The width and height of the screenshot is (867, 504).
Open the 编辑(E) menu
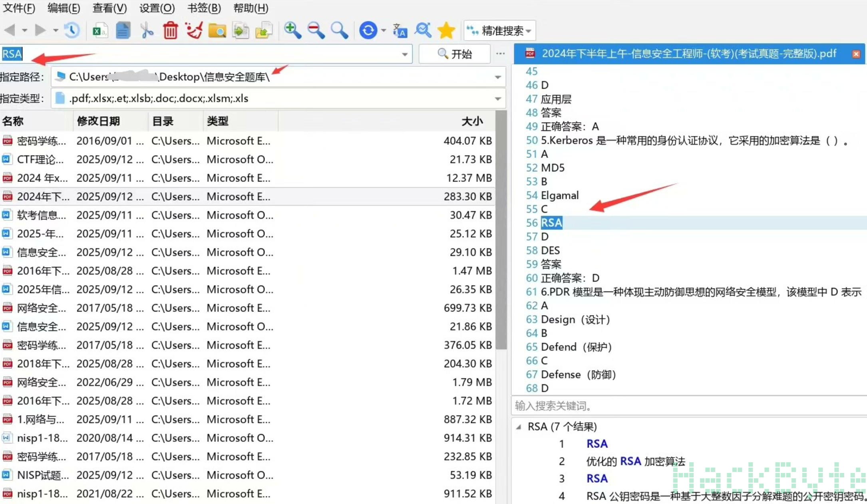tap(64, 8)
